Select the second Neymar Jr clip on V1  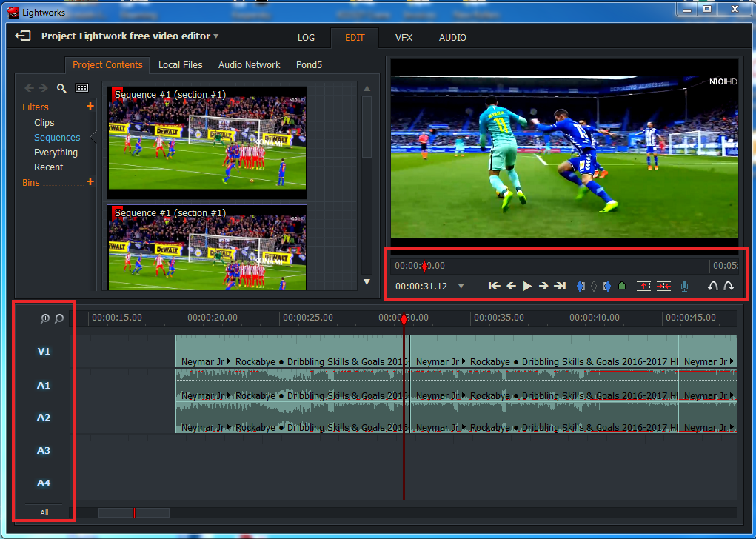point(543,352)
